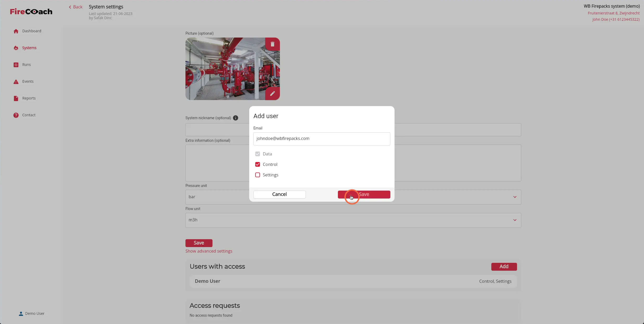644x324 pixels.
Task: Open the Pressure unit dropdown arrow
Action: [x=515, y=197]
